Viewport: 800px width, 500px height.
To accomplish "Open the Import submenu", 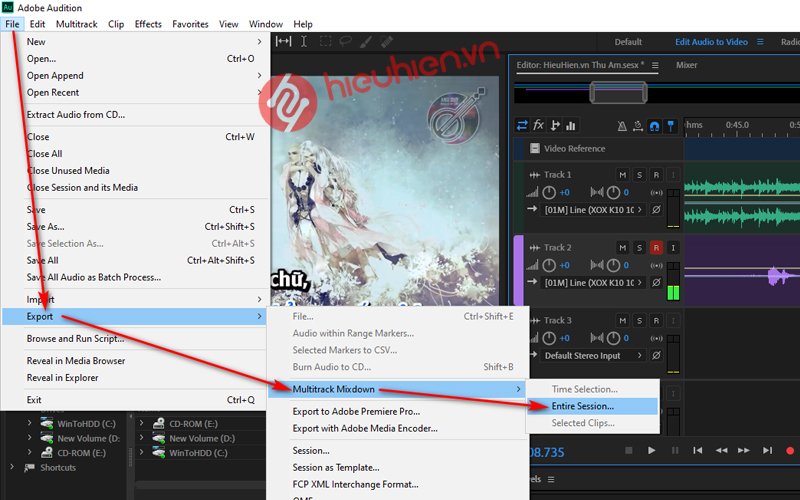I will tap(135, 299).
